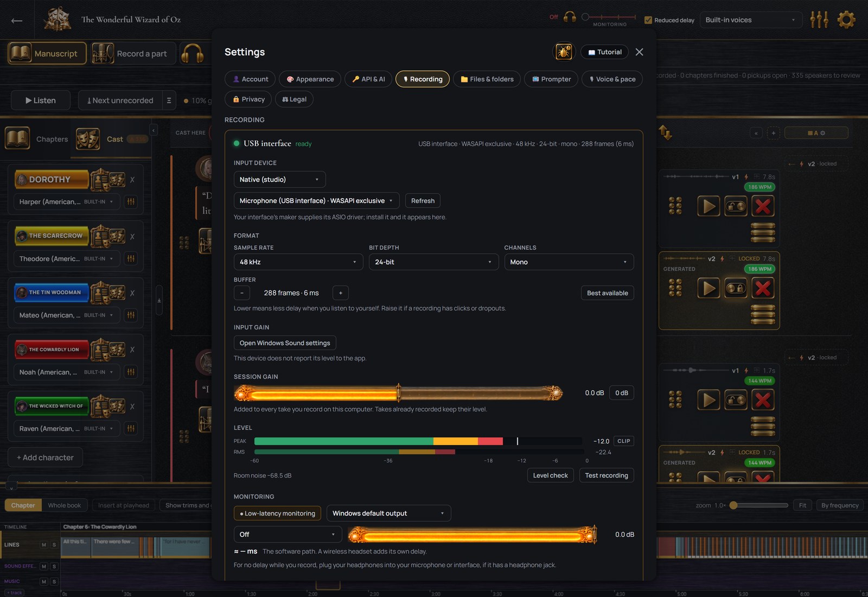Screen dimensions: 868x597
Task: Go to the Privacy settings tab
Action: 248,99
